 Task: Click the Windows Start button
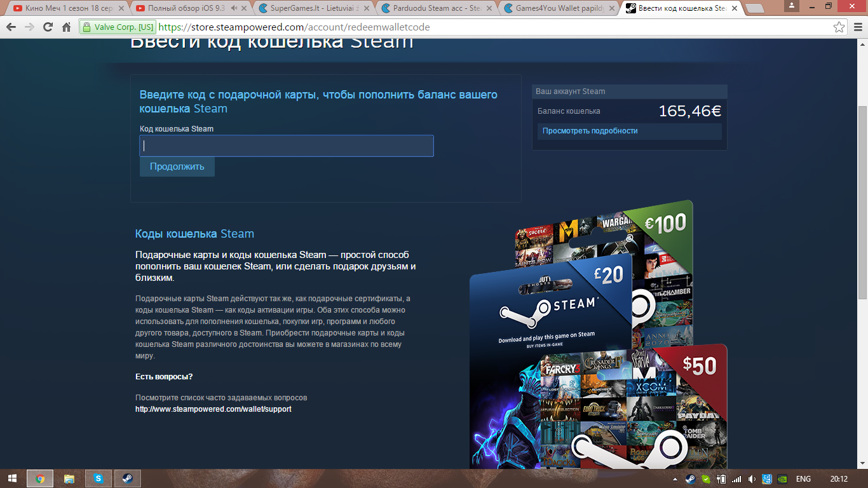click(x=12, y=478)
